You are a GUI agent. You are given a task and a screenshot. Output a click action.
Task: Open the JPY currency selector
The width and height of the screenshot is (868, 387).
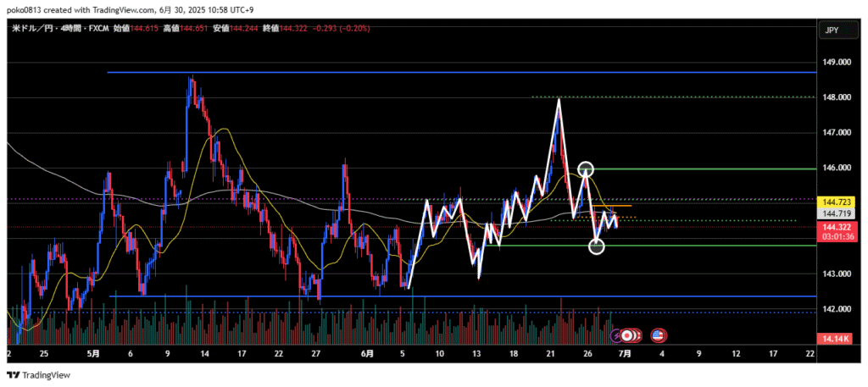tap(832, 30)
